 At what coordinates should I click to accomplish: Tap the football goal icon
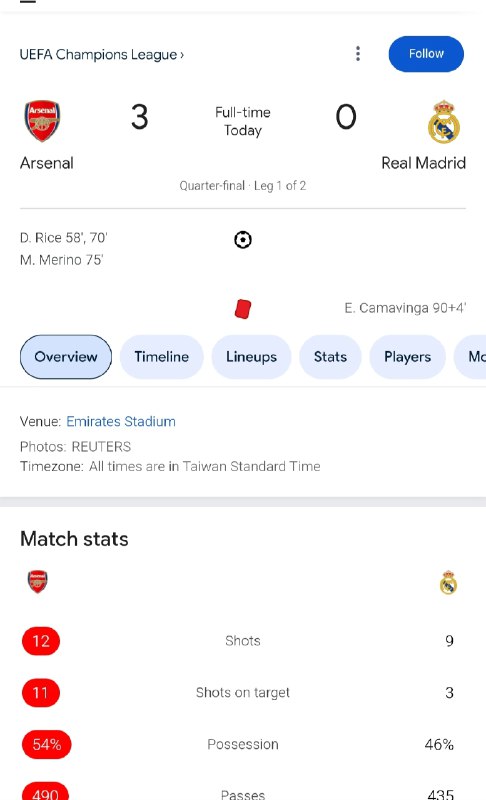click(243, 239)
